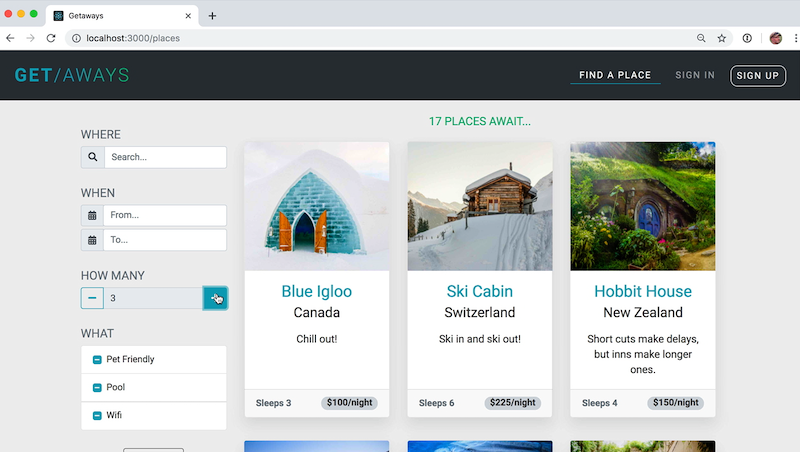Click the New Zealand location text

pos(643,312)
